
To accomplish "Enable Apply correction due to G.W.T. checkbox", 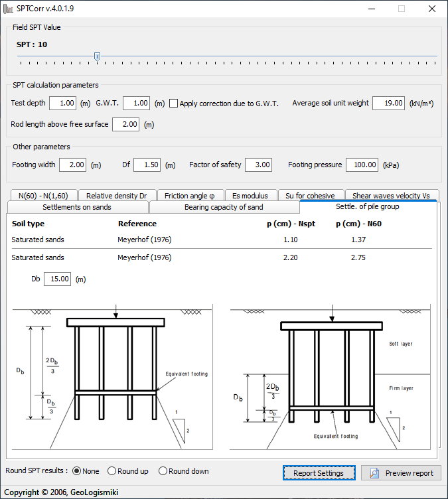I will [174, 104].
